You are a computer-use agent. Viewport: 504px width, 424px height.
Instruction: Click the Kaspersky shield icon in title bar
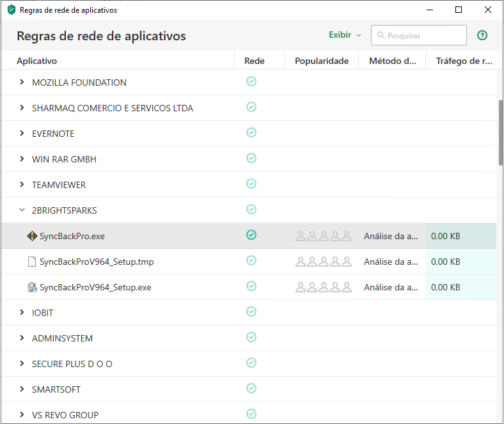click(x=12, y=10)
